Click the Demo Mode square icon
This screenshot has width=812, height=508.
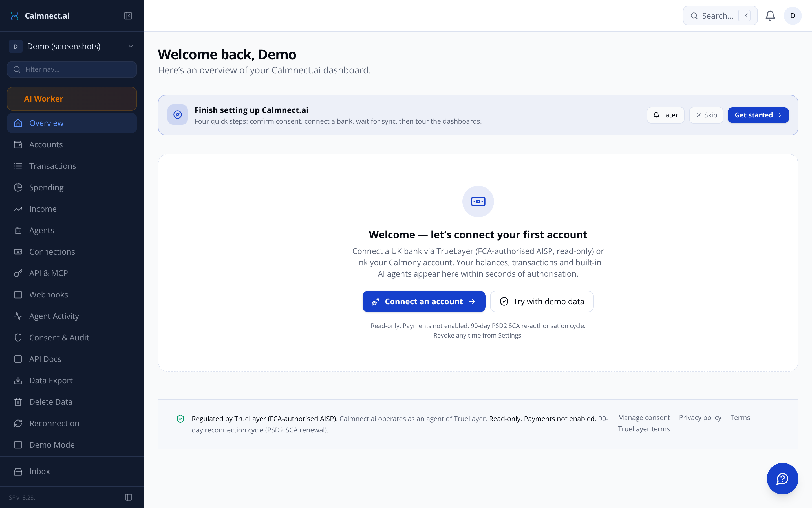click(x=18, y=445)
